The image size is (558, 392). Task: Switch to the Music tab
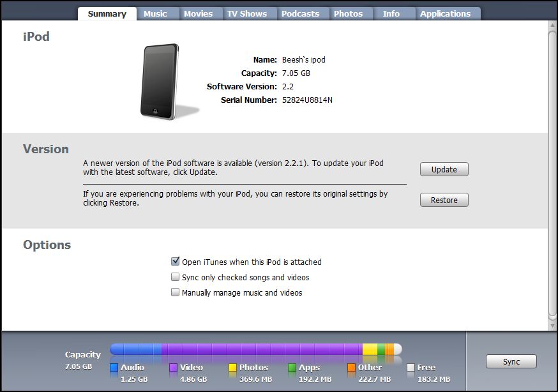coord(155,13)
